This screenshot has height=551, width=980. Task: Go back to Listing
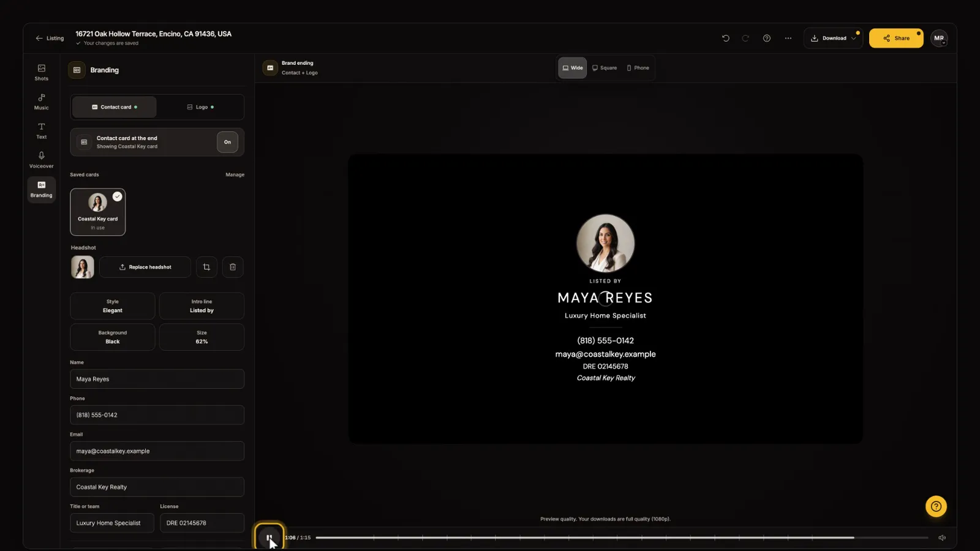[50, 38]
